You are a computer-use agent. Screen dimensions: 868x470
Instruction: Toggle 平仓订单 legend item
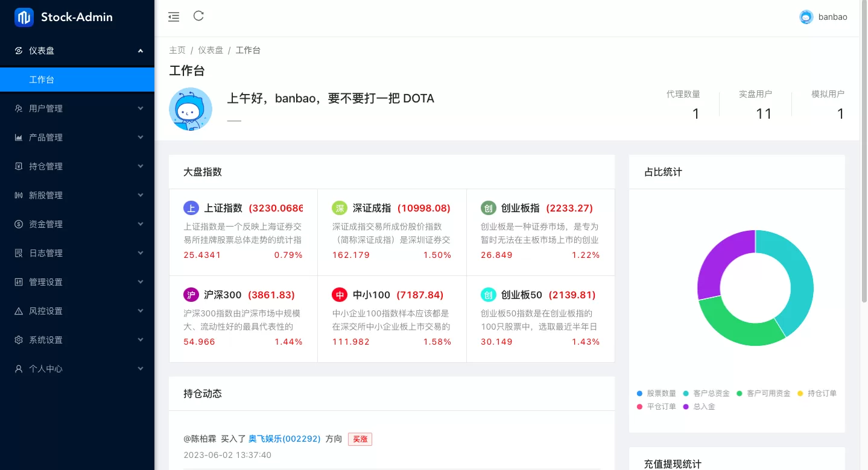point(656,407)
